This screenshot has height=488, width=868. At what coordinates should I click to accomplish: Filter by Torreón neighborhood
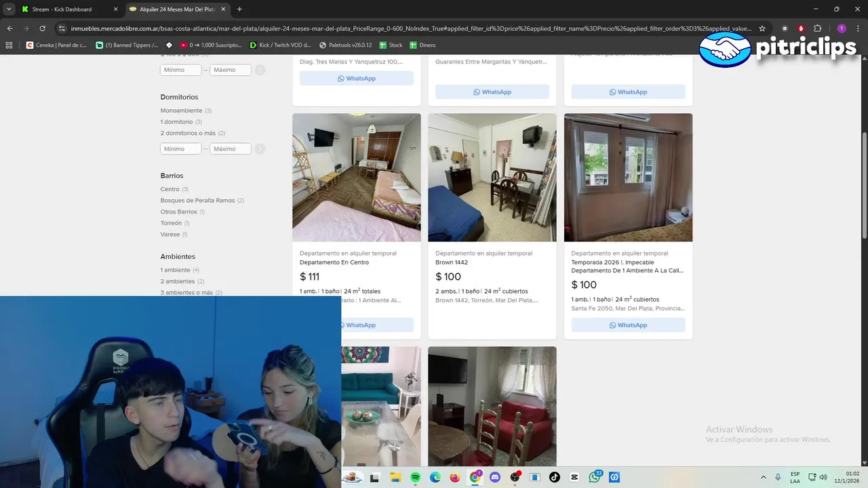pyautogui.click(x=171, y=223)
